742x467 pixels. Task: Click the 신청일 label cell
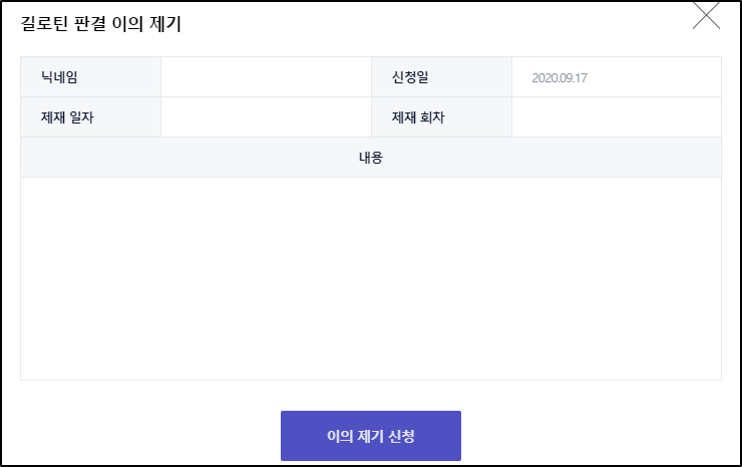pyautogui.click(x=441, y=77)
